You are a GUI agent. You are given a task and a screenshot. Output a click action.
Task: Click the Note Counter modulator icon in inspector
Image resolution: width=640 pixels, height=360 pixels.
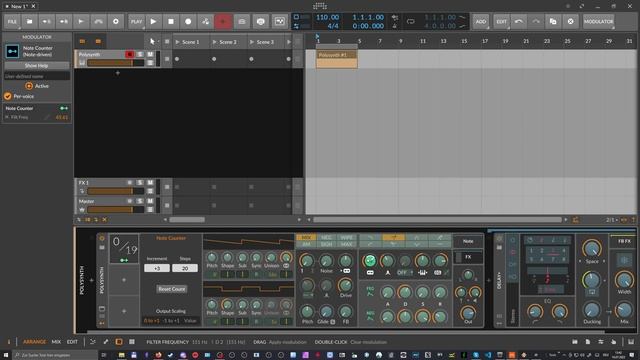point(12,51)
